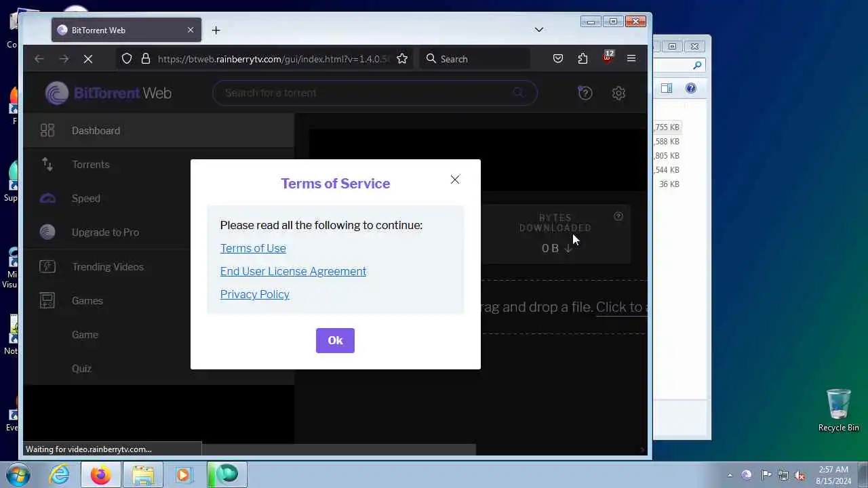Click the Speed gauge icon
The height and width of the screenshot is (488, 868).
point(47,199)
